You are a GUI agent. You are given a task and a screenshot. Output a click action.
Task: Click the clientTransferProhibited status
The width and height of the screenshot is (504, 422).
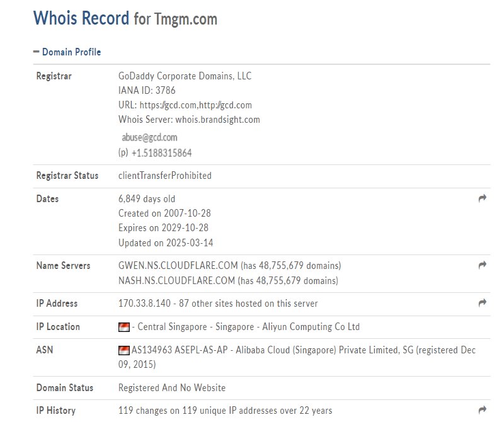click(165, 176)
